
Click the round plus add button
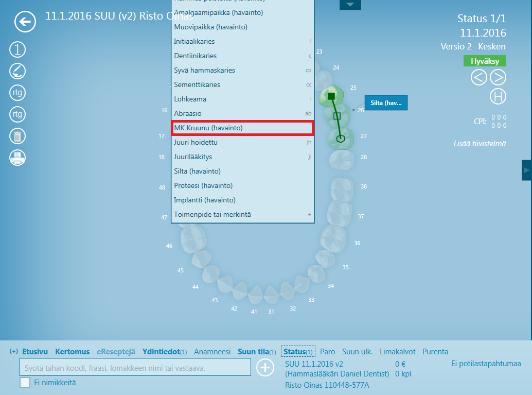pos(265,367)
